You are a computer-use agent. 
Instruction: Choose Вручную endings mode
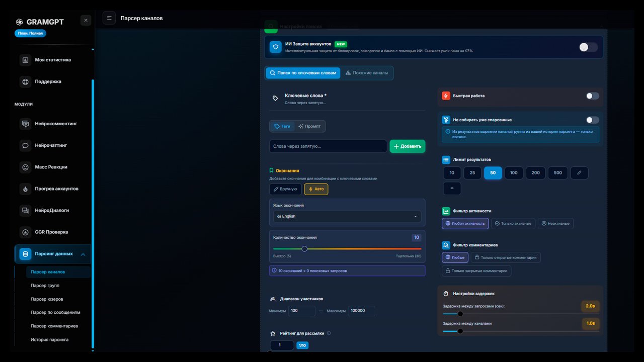tap(285, 189)
